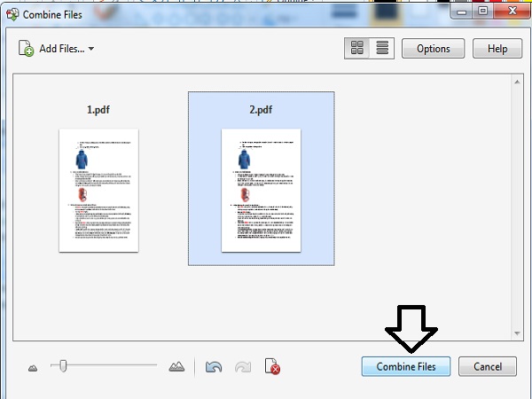
Task: Click the Help button
Action: [497, 49]
